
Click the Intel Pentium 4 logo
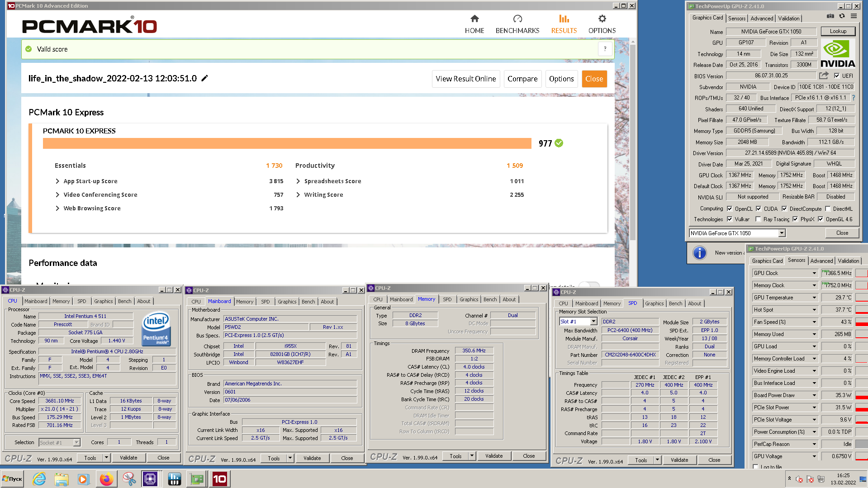tap(156, 329)
